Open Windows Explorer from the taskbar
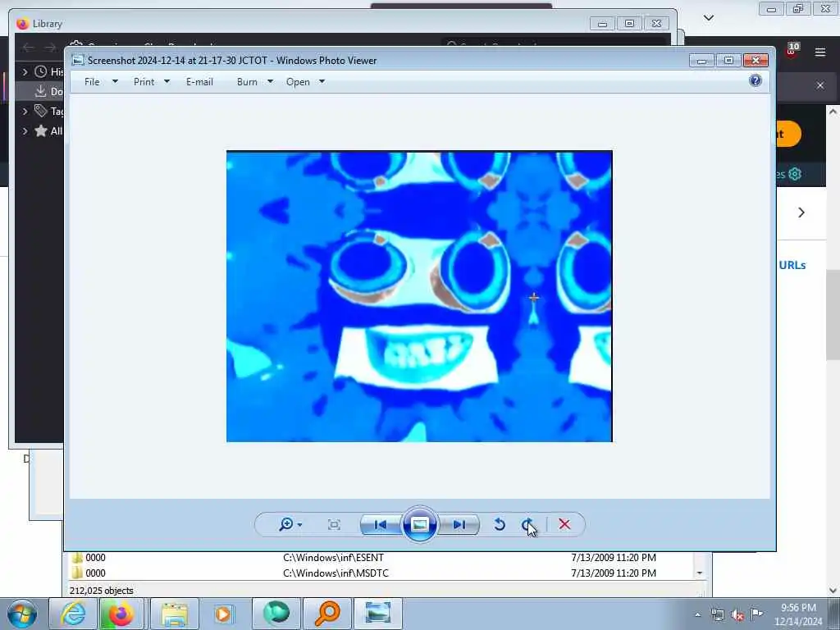Viewport: 840px width, 630px height. coord(174,614)
